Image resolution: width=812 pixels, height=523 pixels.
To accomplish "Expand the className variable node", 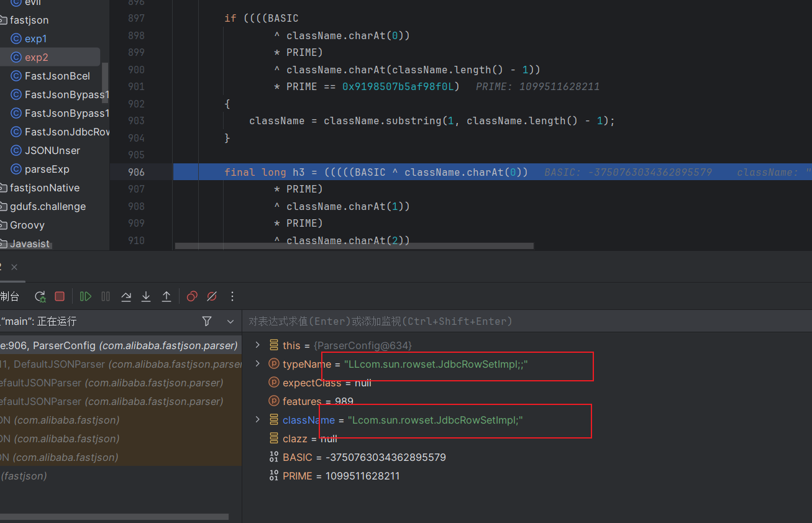I will [258, 420].
